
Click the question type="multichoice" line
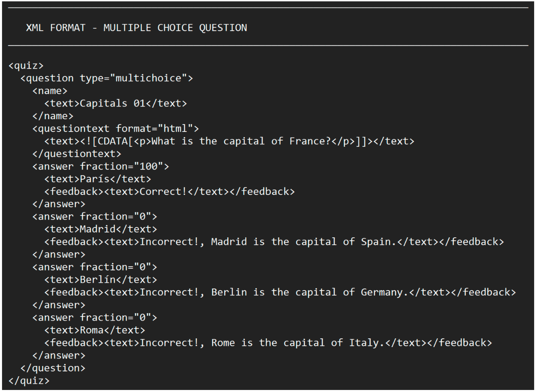click(x=107, y=78)
